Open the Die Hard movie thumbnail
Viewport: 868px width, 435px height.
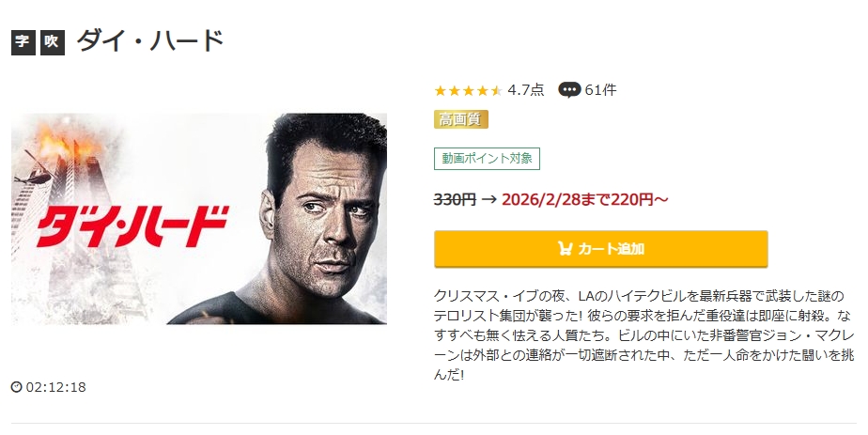click(199, 219)
